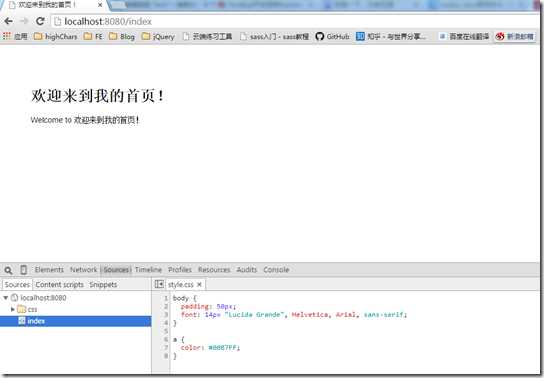This screenshot has width=544, height=378.
Task: Open the 新浪邮箱 bookmark
Action: (x=515, y=36)
